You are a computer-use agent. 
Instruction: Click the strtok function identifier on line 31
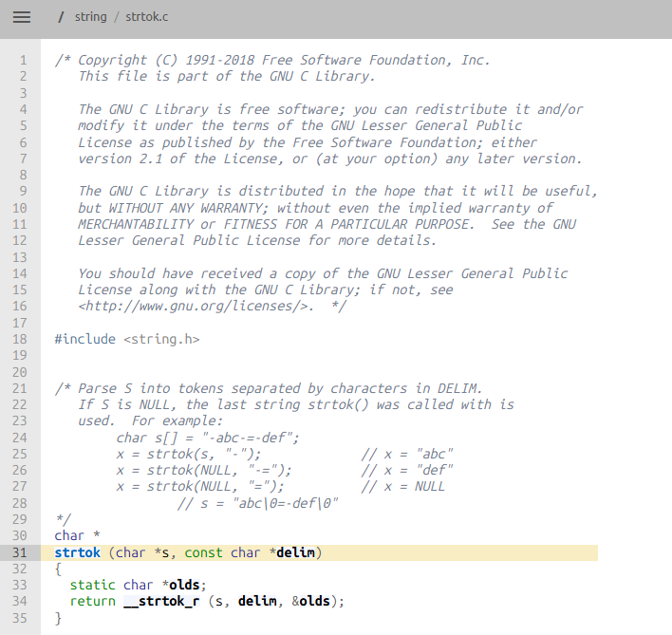pos(77,552)
